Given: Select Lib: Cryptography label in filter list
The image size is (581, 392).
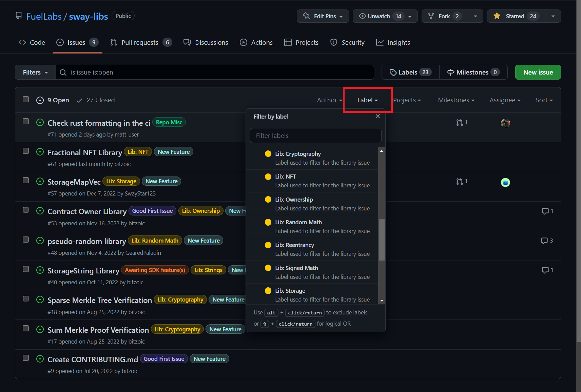Looking at the screenshot, I should [x=312, y=158].
